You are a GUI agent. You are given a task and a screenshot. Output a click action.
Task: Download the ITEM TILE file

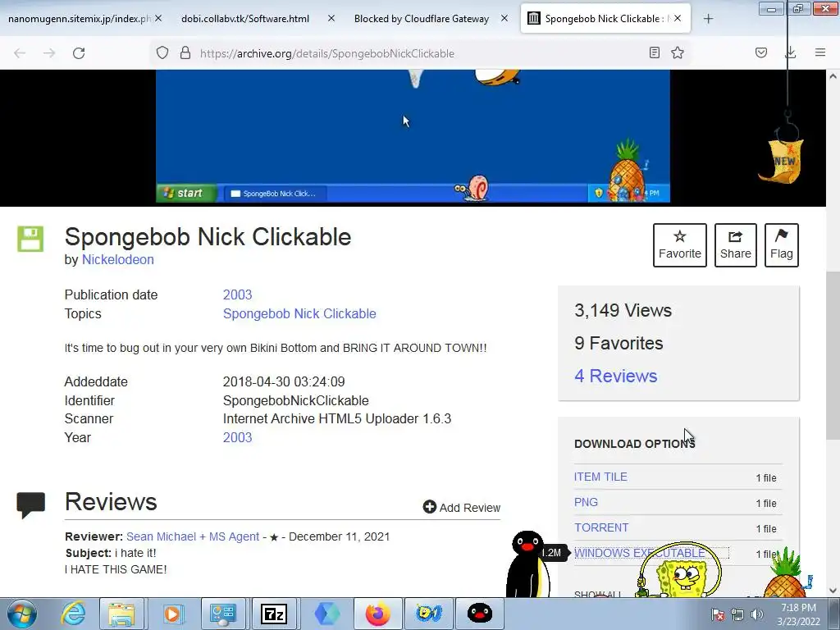600,477
